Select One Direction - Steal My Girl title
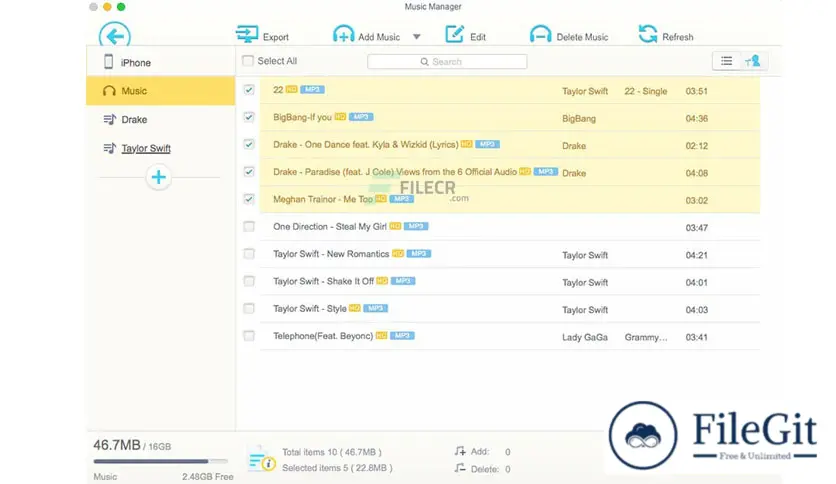The image size is (836, 484). tap(329, 227)
